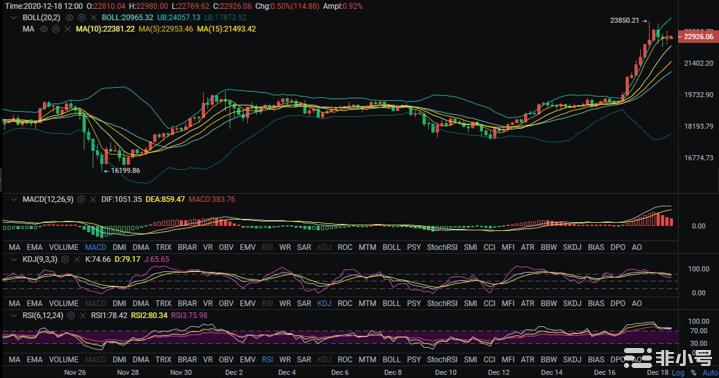Select EMV tab in bar under RSI chart

click(x=248, y=360)
